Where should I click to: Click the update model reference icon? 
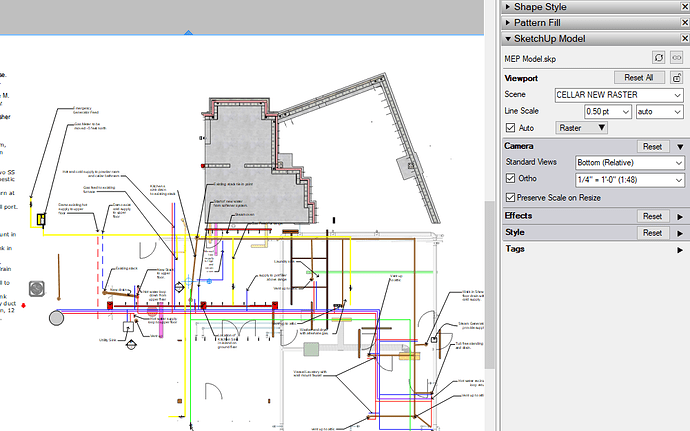click(658, 58)
